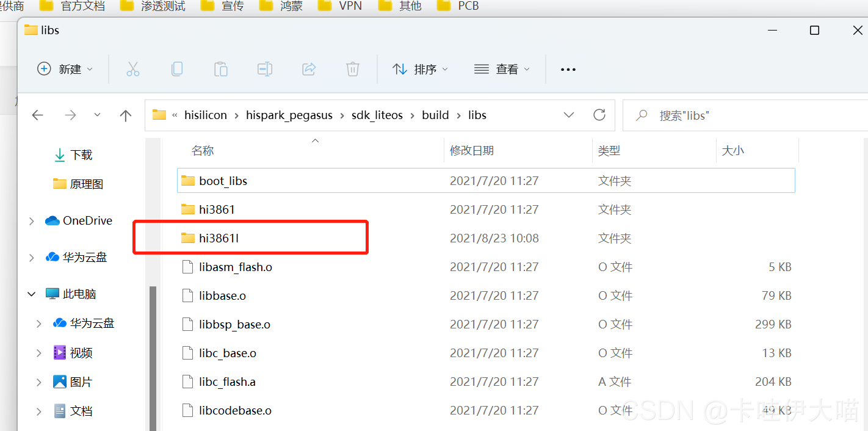Image resolution: width=868 pixels, height=431 pixels.
Task: Refresh the current folder view
Action: pos(599,115)
